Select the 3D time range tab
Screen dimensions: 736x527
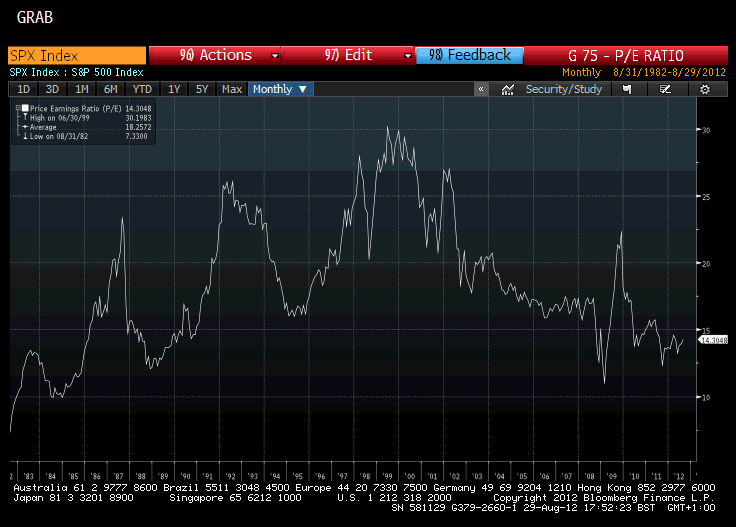click(x=52, y=89)
